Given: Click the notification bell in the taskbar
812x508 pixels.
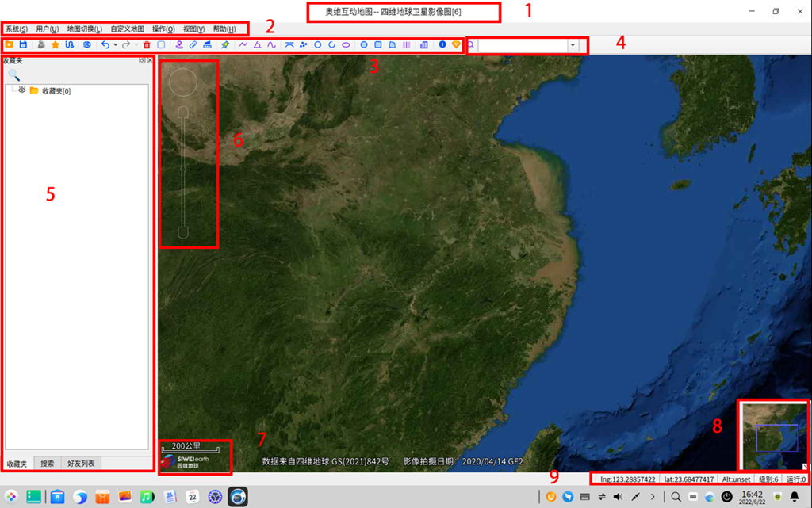Looking at the screenshot, I should pyautogui.click(x=794, y=497).
